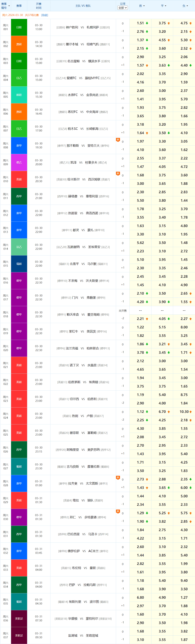Viewport: 195px width, 644px height.
Task: Click the 日职 league badge of match 001
Action: coord(19,27)
